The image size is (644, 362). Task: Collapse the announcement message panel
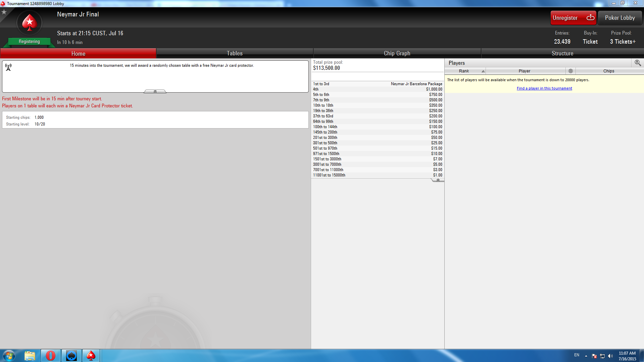[155, 91]
